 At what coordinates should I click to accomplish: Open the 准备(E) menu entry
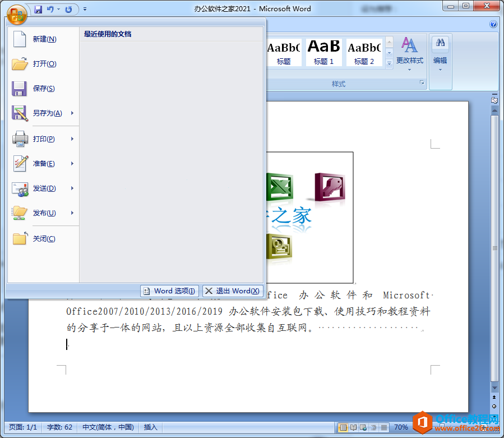(x=43, y=163)
